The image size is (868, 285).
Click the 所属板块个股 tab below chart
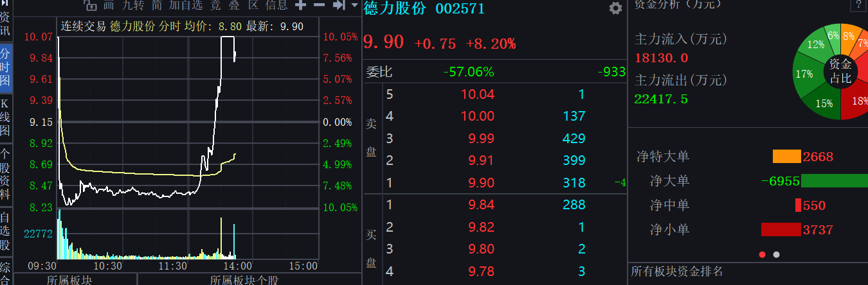click(244, 280)
